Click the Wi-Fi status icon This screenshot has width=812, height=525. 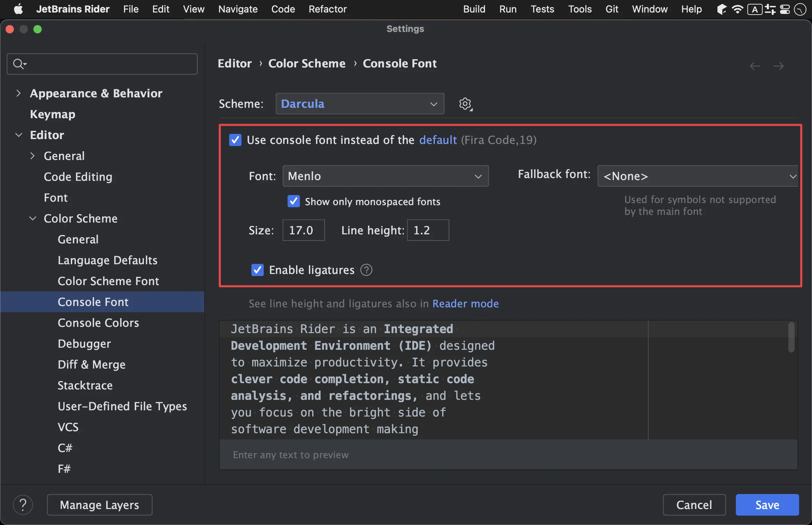737,9
